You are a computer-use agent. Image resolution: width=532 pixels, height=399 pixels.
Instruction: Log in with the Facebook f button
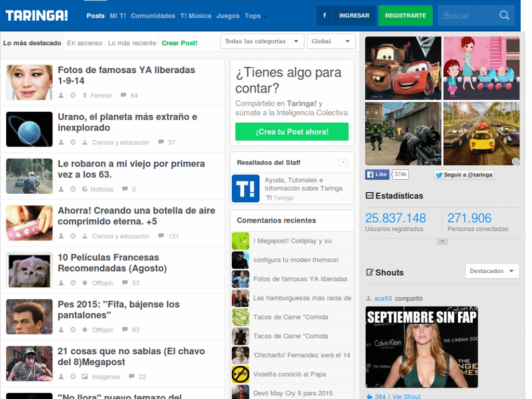(x=324, y=16)
